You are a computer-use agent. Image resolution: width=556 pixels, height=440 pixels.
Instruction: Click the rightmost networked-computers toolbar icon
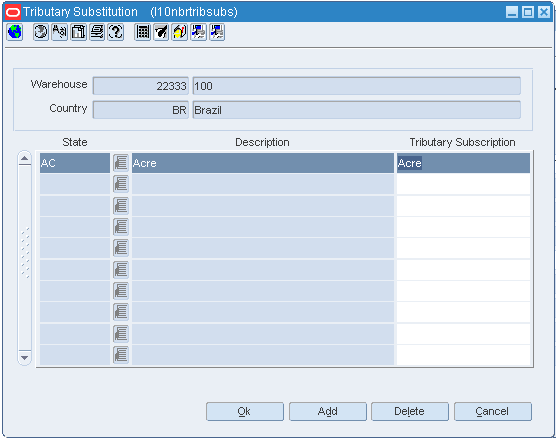tap(217, 32)
